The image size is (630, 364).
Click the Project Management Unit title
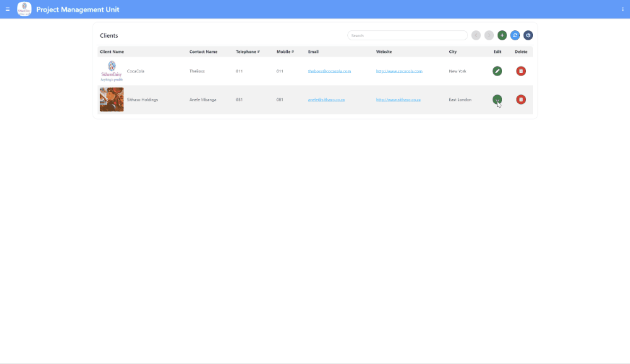[x=77, y=9]
